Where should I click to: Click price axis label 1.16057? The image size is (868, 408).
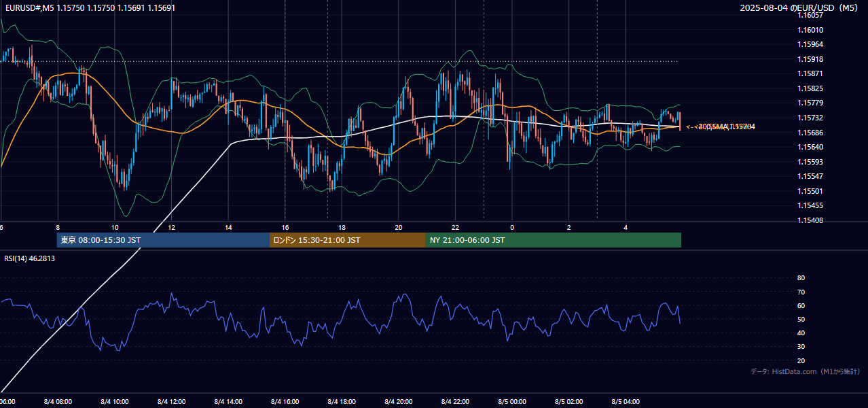click(x=810, y=15)
